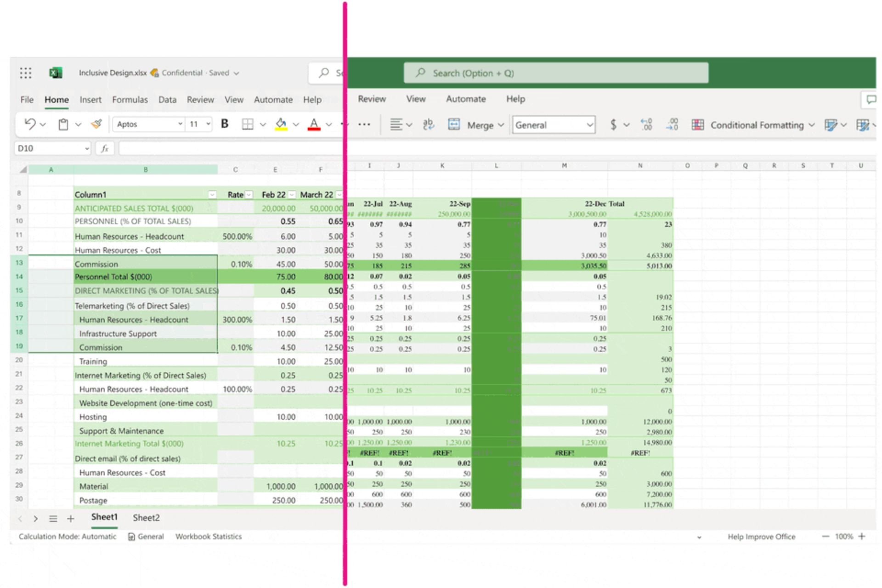Screen dimensions: 882x588
Task: Toggle Bold formatting
Action: point(225,124)
